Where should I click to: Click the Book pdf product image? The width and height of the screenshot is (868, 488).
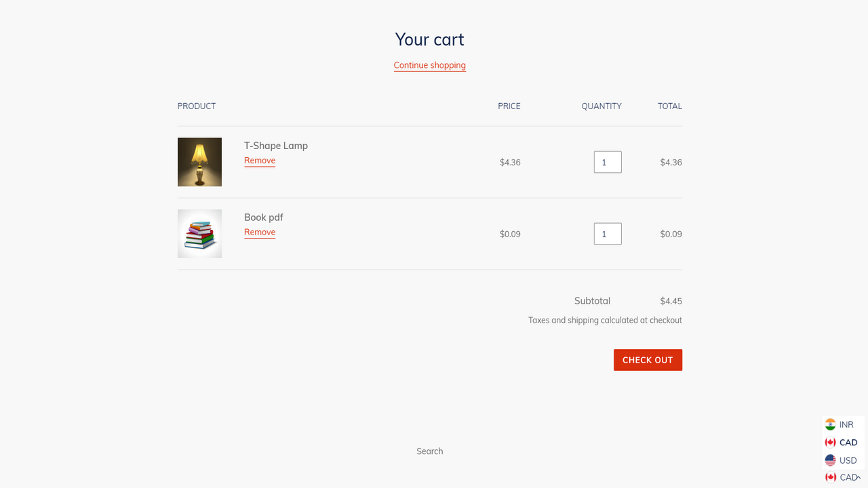tap(199, 233)
